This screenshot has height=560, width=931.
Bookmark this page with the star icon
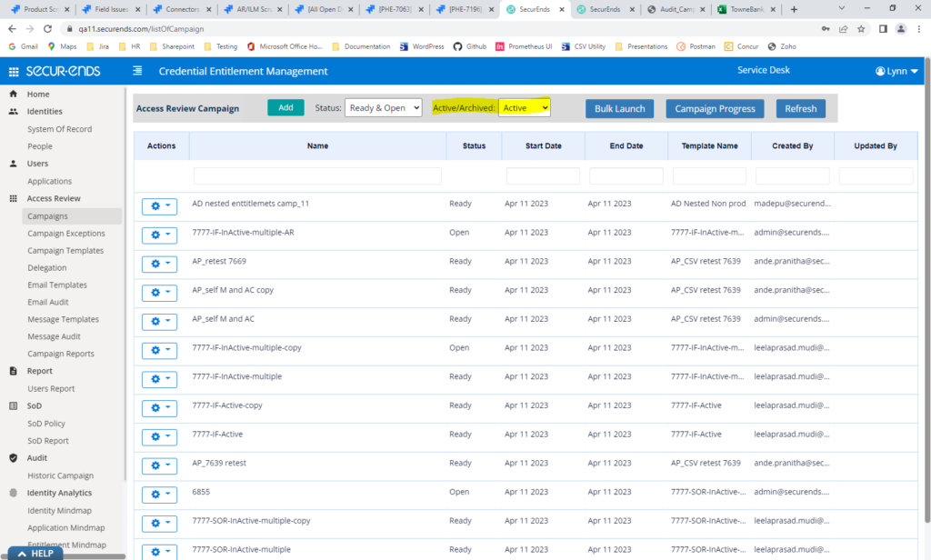click(861, 28)
